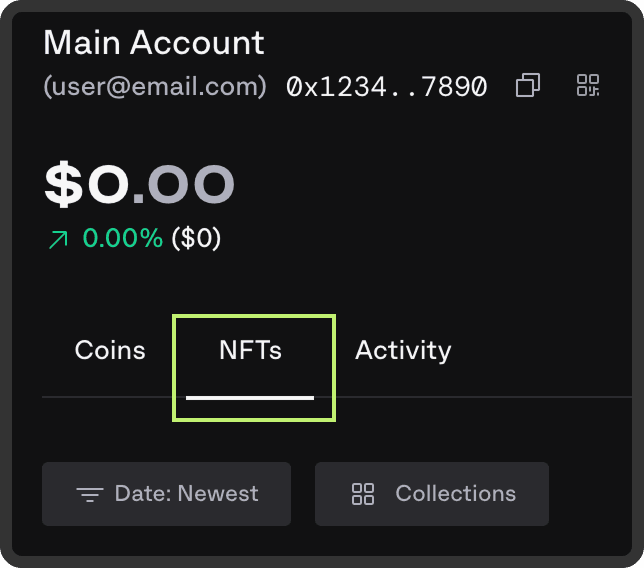644x568 pixels.
Task: Copy the wallet address with the copy icon
Action: [527, 86]
